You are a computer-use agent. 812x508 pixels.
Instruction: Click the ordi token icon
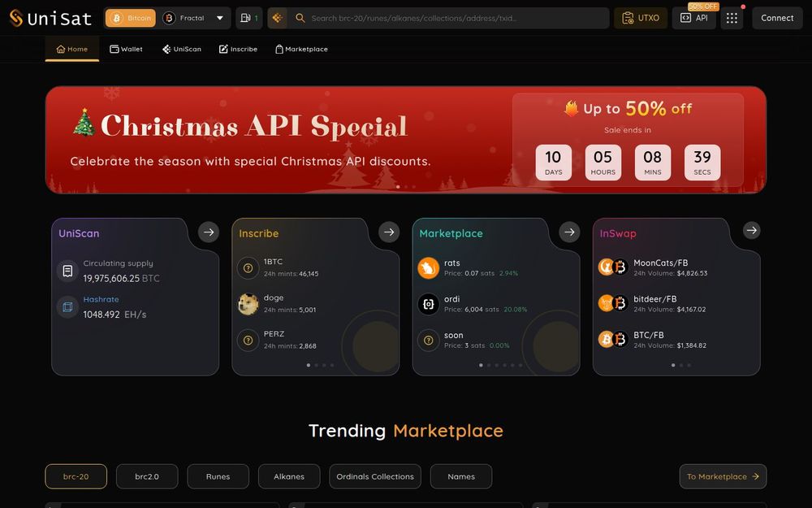428,304
